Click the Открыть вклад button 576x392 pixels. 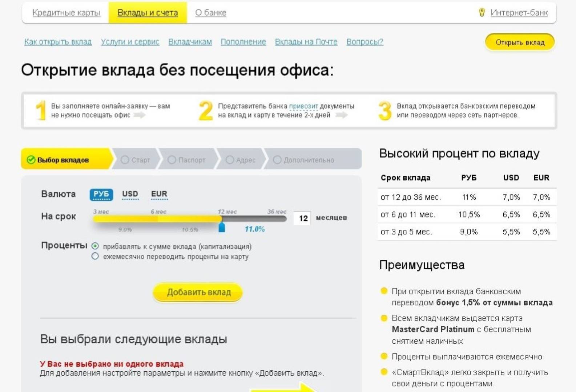pyautogui.click(x=520, y=42)
